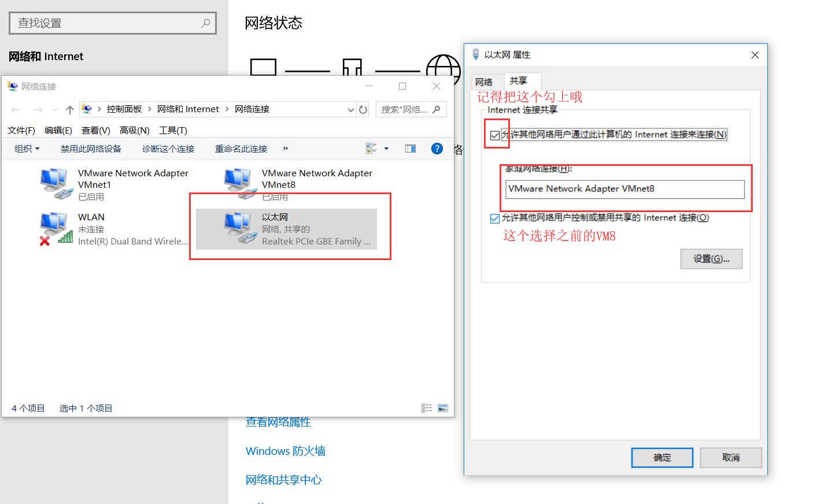The image size is (832, 504).
Task: Toggle the preview pane icon
Action: point(411,149)
